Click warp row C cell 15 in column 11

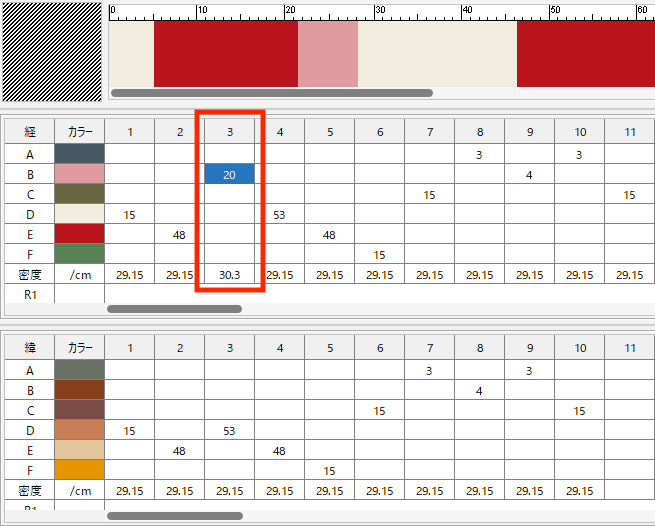point(630,194)
